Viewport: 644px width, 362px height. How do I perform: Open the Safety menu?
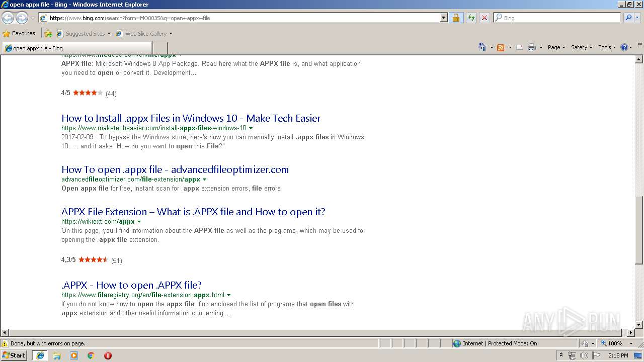coord(582,47)
